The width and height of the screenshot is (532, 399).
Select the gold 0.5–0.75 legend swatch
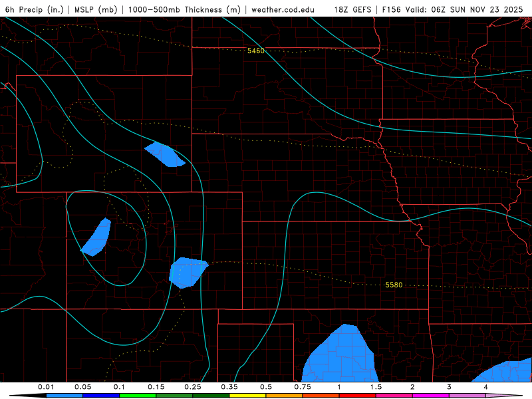pyautogui.click(x=285, y=396)
